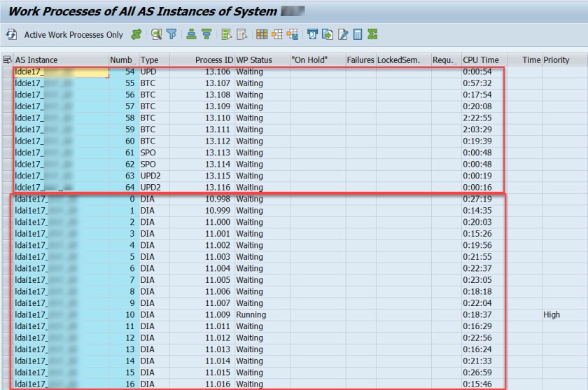Viewport: 588px width, 390px height.
Task: Click the filter funnel icon
Action: click(171, 34)
